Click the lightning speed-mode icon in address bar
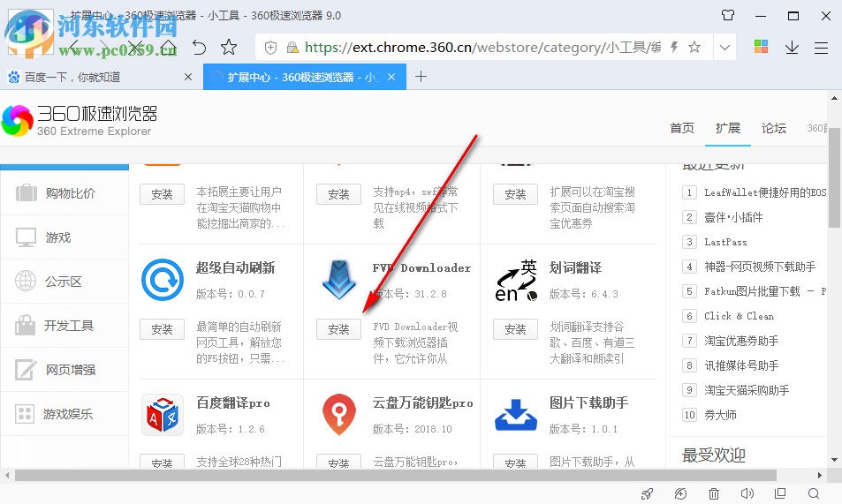 [x=674, y=48]
